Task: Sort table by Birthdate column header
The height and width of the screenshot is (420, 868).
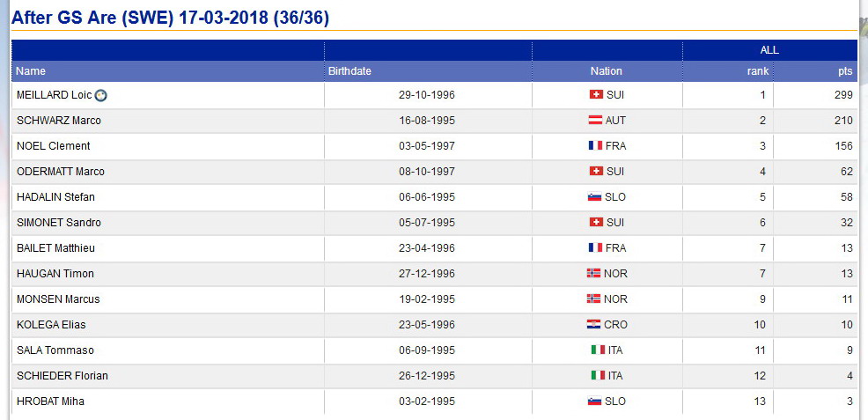Action: [x=349, y=71]
